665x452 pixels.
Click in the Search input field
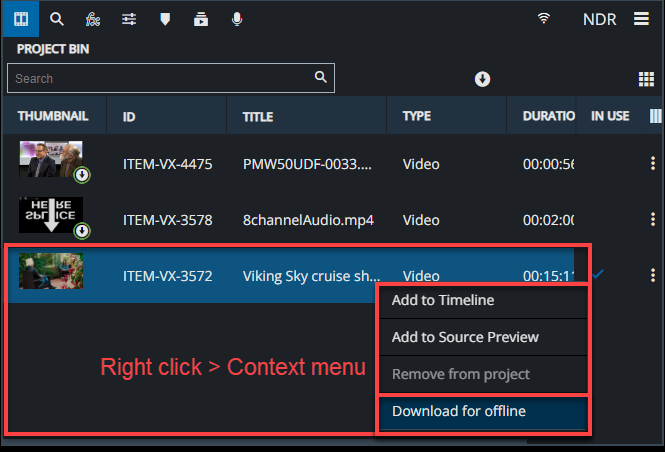[x=160, y=78]
